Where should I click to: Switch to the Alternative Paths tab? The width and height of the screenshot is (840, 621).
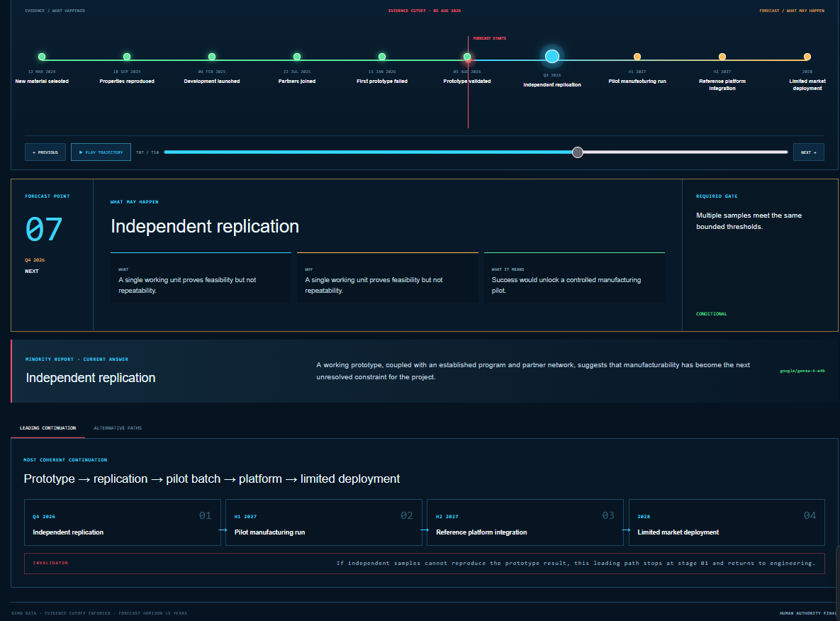click(x=118, y=428)
